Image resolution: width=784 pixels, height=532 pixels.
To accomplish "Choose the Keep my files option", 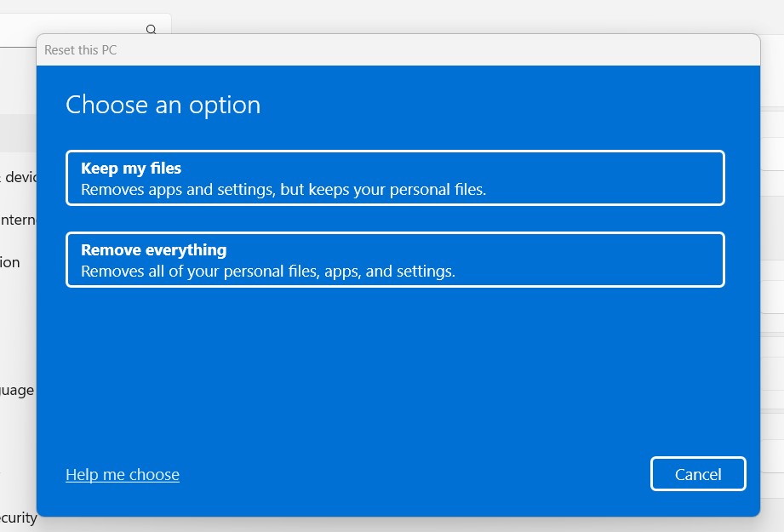I will coord(394,178).
